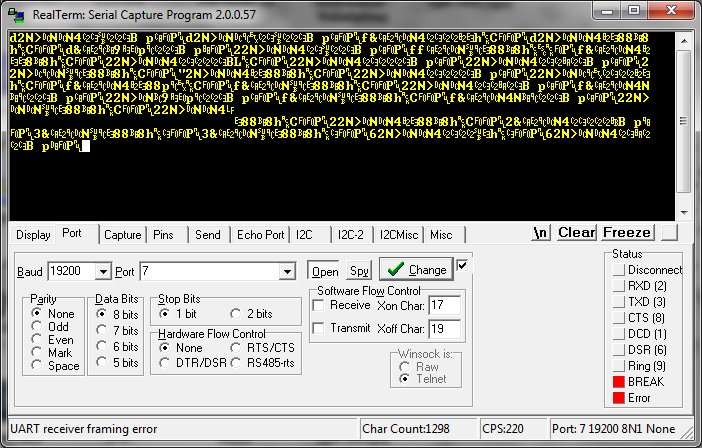
Task: Toggle the checkbox next to Change
Action: pyautogui.click(x=462, y=265)
